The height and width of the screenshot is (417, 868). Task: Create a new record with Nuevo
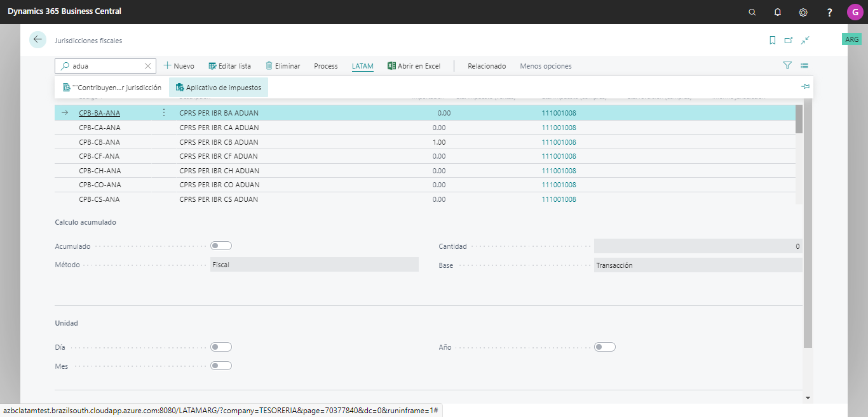[x=179, y=66]
